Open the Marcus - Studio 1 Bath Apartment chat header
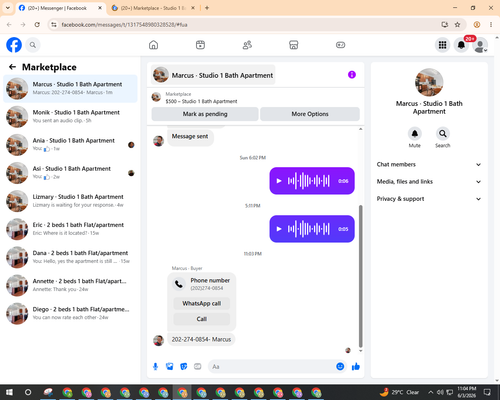500x400 pixels. (213, 75)
